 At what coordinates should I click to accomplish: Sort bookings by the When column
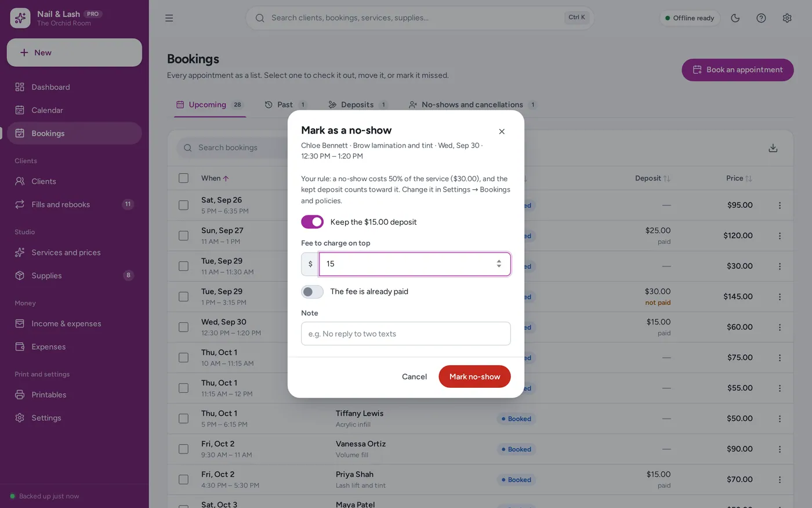point(215,178)
